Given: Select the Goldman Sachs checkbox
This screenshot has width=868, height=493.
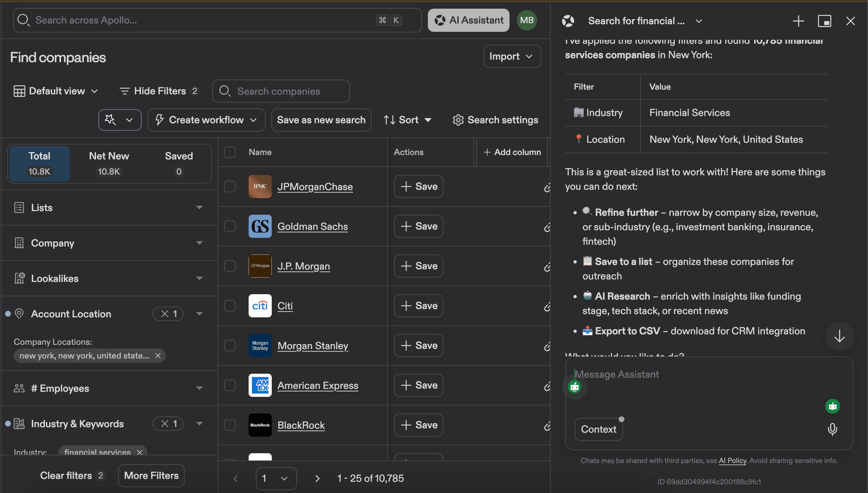Looking at the screenshot, I should [230, 226].
